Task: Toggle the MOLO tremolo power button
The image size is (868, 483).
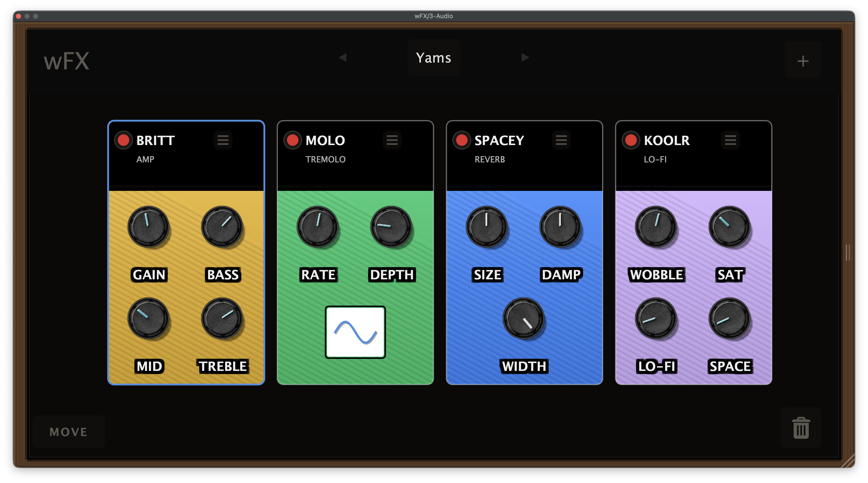Action: tap(292, 140)
